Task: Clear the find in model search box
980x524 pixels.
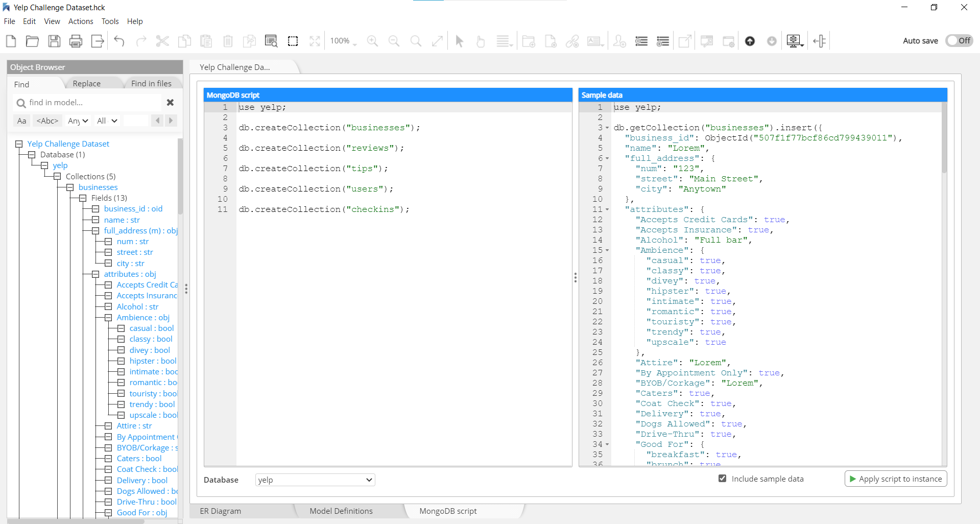Action: point(170,103)
